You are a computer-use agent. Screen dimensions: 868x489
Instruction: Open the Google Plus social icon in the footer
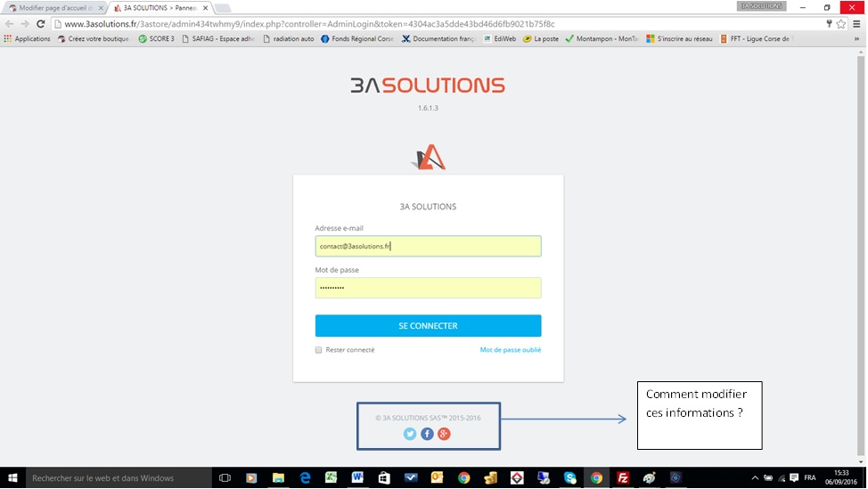pos(444,435)
